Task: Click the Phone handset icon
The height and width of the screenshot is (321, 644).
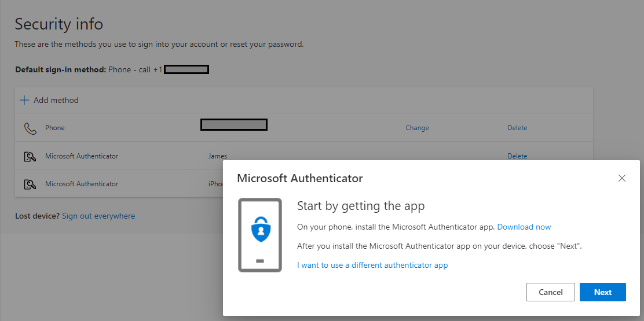Action: tap(30, 128)
